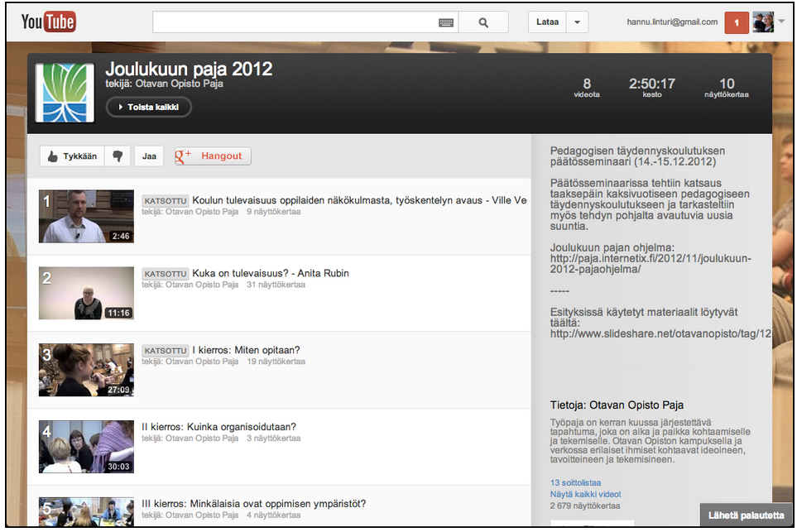This screenshot has width=797, height=532.
Task: Start a Google+ Hangout
Action: [213, 156]
